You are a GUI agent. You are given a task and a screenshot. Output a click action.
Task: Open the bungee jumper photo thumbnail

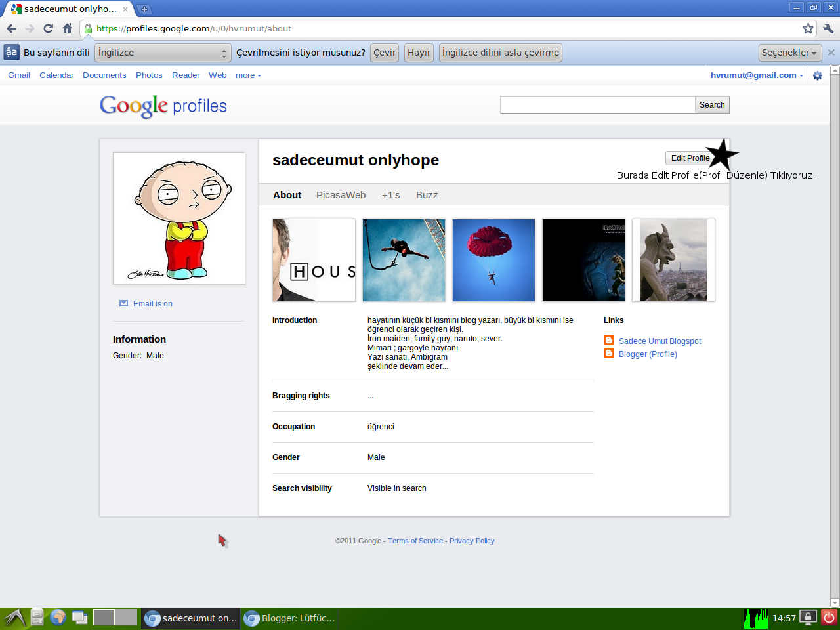[404, 260]
